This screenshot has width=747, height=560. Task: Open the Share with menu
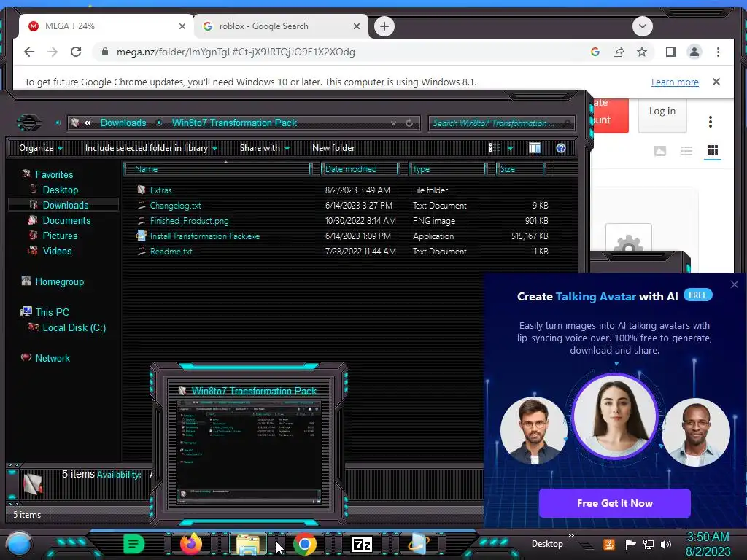[264, 148]
